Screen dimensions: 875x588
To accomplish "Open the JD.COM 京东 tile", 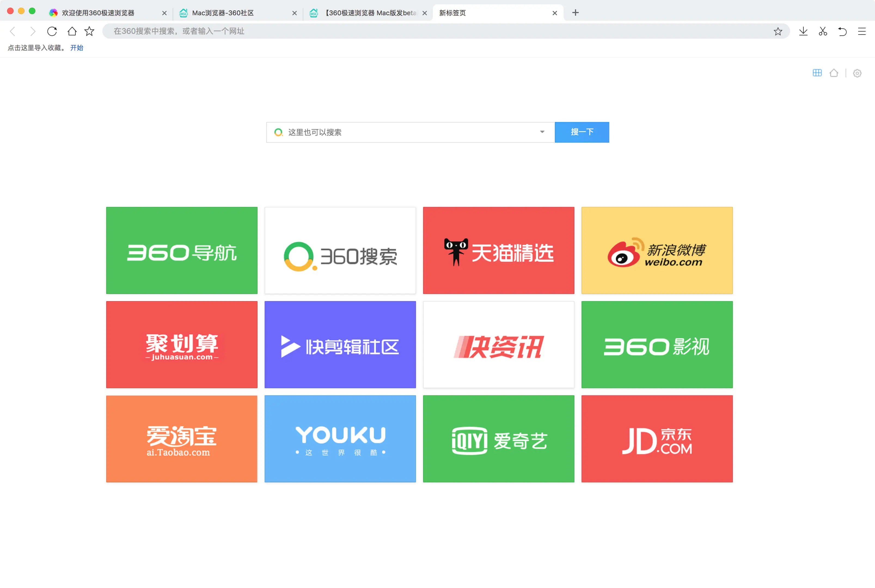I will 657,439.
